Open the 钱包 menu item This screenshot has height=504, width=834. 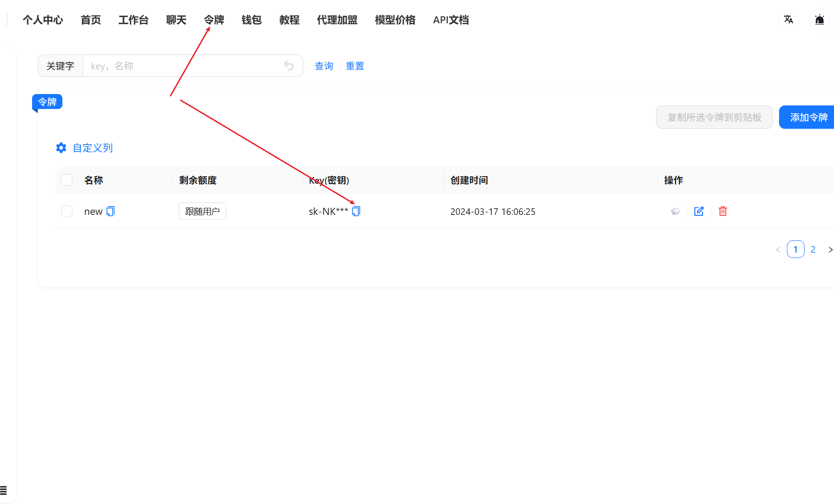pos(251,20)
